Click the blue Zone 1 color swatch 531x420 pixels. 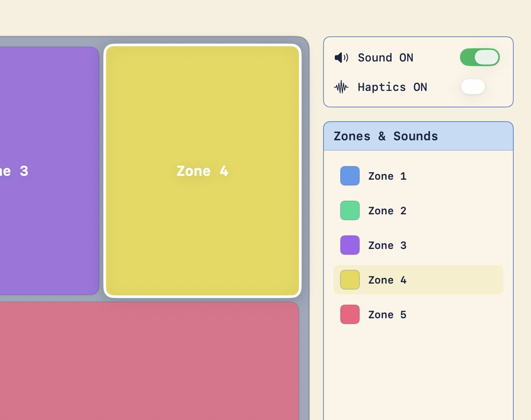(350, 176)
